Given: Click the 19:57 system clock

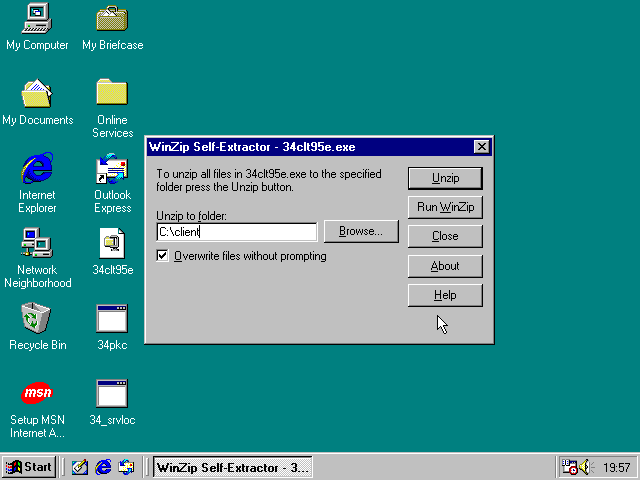Looking at the screenshot, I should [x=617, y=467].
